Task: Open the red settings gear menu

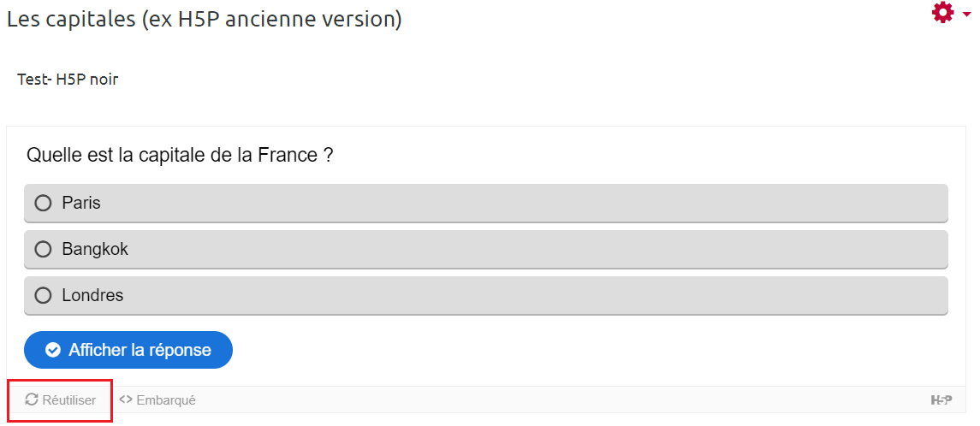Action: click(942, 13)
